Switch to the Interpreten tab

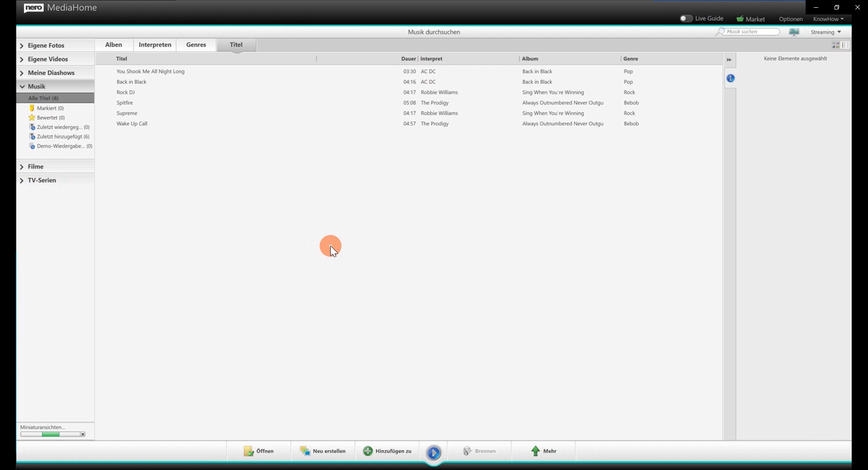(x=155, y=45)
